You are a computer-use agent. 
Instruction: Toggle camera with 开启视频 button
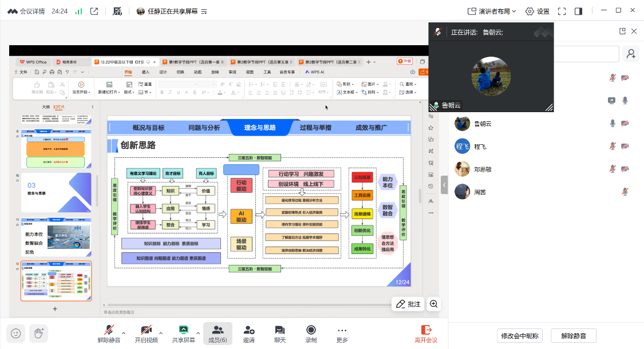click(x=146, y=334)
